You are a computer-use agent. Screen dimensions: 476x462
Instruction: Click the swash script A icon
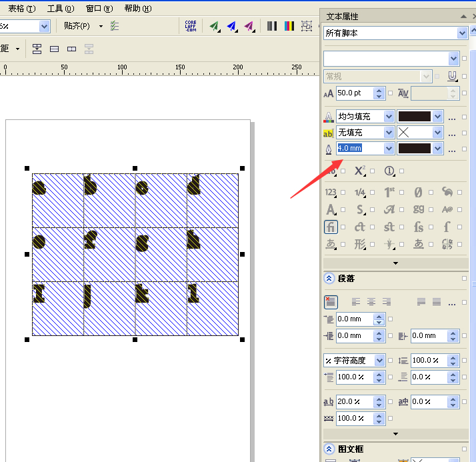(x=389, y=209)
